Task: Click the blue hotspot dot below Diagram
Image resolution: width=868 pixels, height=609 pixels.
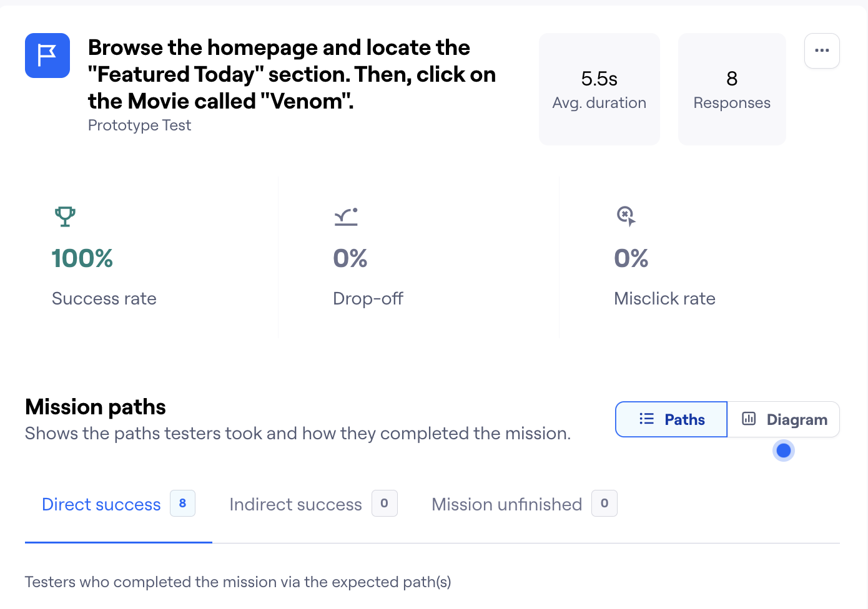Action: tap(784, 450)
